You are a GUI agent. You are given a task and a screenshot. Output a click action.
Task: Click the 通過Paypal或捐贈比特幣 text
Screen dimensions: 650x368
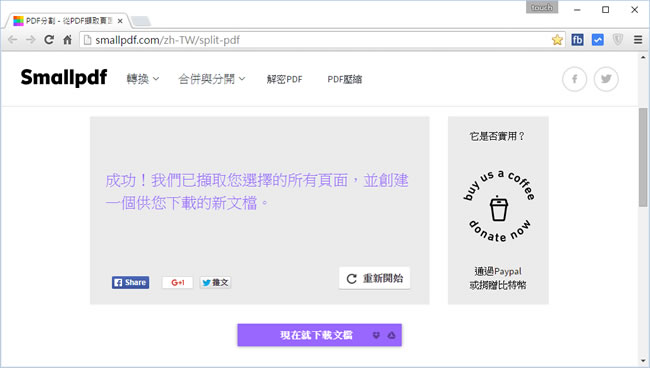pyautogui.click(x=498, y=278)
